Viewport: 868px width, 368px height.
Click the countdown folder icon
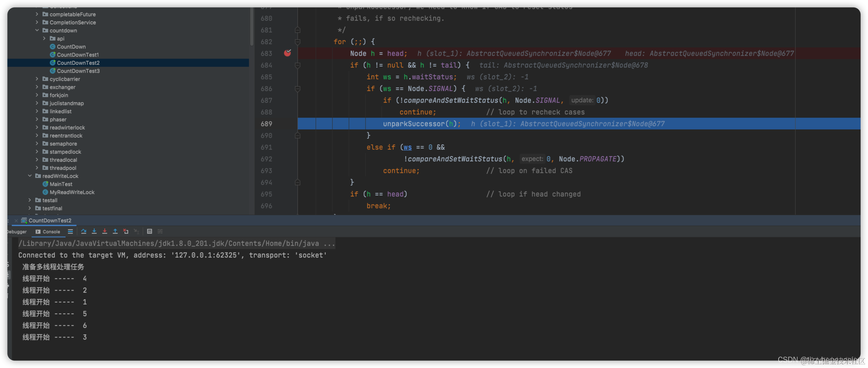click(45, 30)
